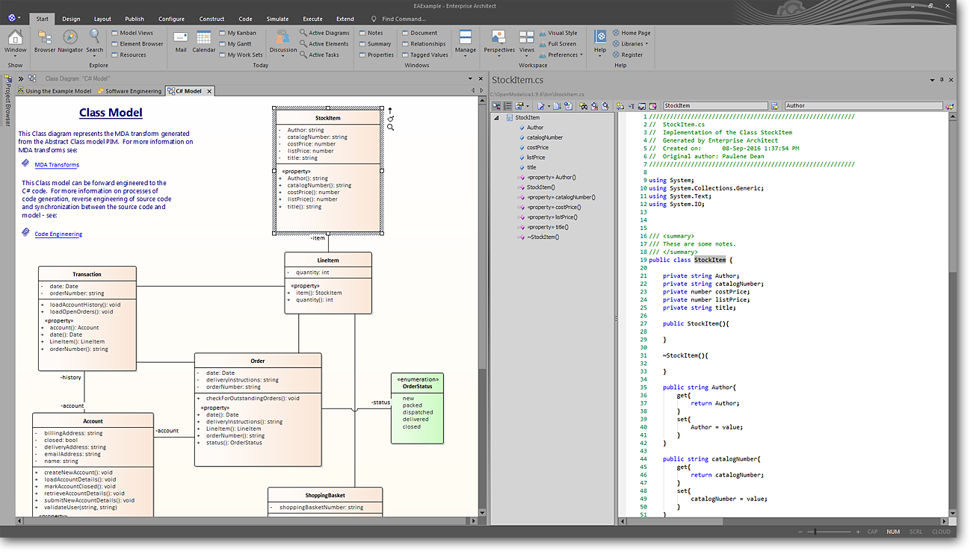
Task: Select the Software Engineering diagram tab
Action: tap(132, 91)
